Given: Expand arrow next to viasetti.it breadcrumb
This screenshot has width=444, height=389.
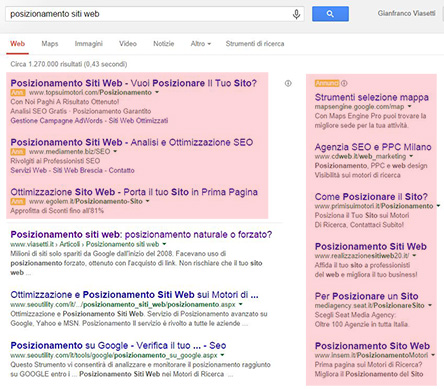Looking at the screenshot, I should pyautogui.click(x=165, y=244).
